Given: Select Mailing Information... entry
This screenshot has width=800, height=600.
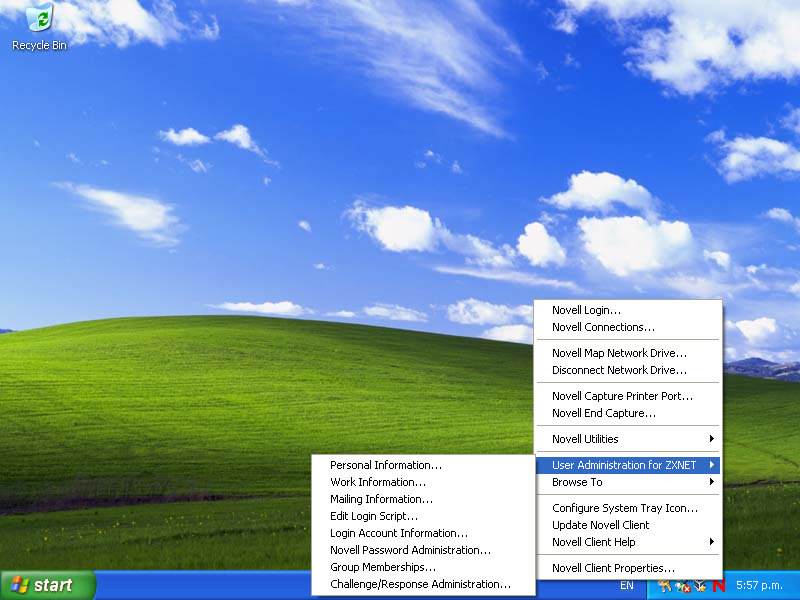Looking at the screenshot, I should click(x=423, y=499).
